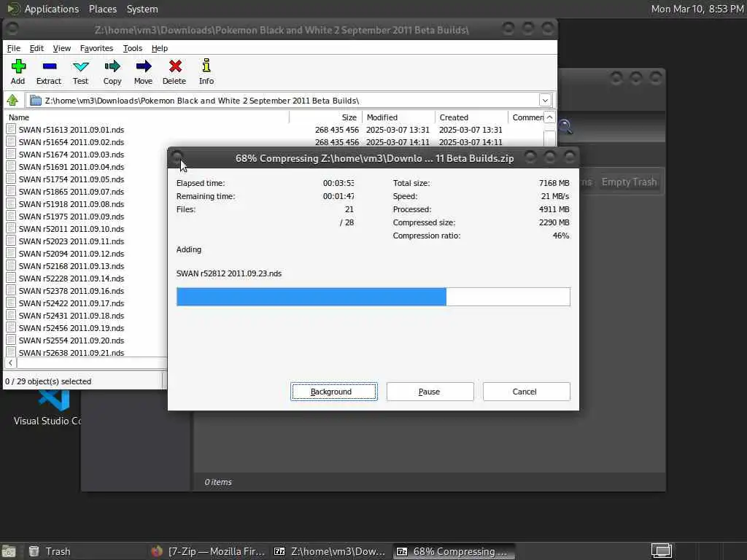
Task: Sort by Created column header
Action: 472,117
